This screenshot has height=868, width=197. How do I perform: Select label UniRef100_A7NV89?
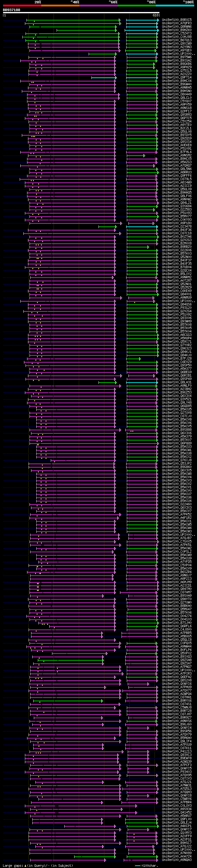(177, 853)
